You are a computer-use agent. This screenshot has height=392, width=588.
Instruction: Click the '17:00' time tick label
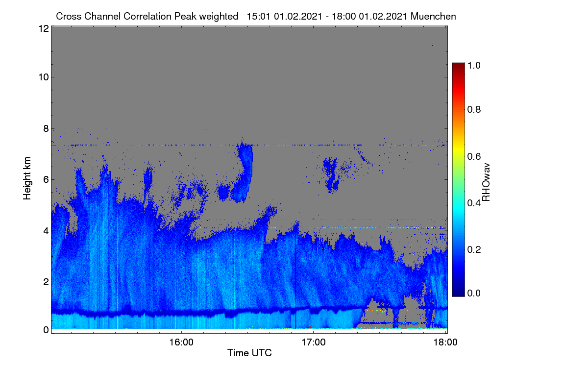tap(314, 342)
